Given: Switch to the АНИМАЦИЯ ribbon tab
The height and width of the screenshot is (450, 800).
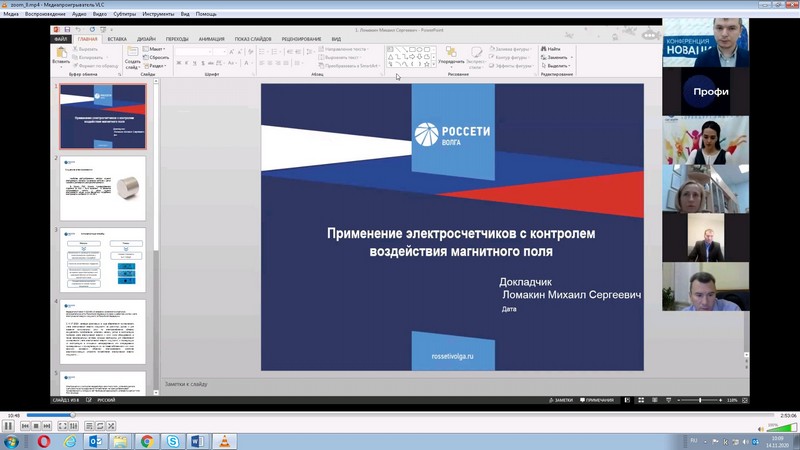Looking at the screenshot, I should click(211, 39).
